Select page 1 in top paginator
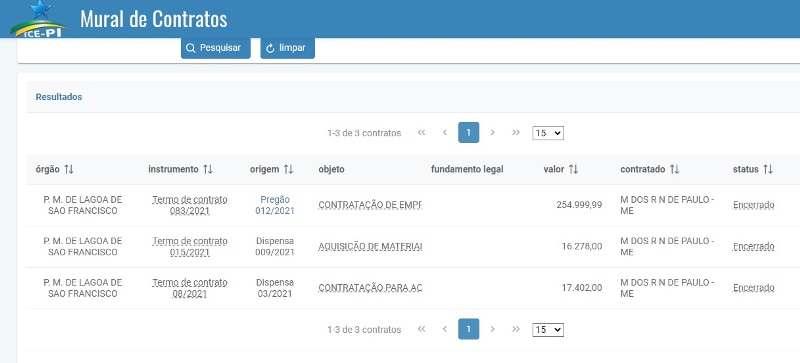The width and height of the screenshot is (800, 363). click(468, 133)
